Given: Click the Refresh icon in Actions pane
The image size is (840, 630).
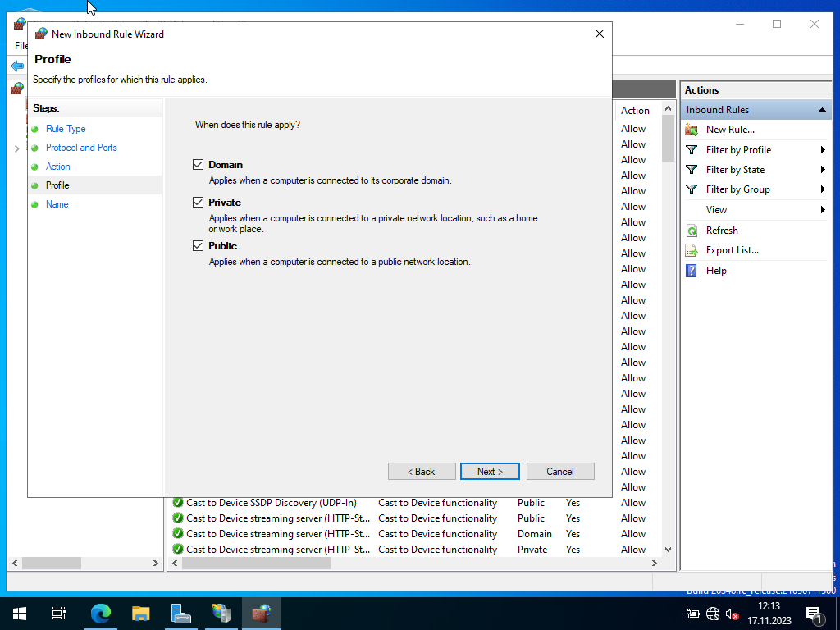Looking at the screenshot, I should pos(692,231).
